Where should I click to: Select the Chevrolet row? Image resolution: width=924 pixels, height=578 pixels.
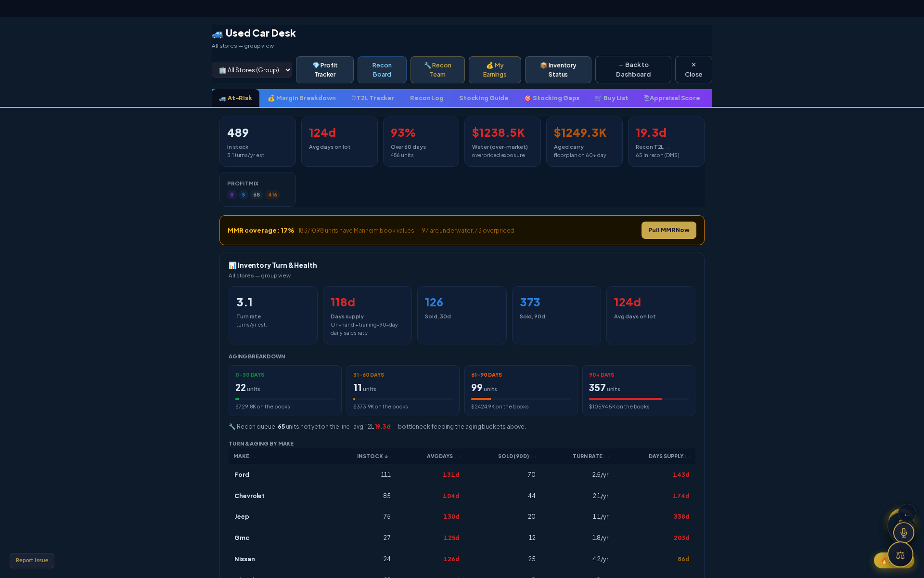[462, 496]
